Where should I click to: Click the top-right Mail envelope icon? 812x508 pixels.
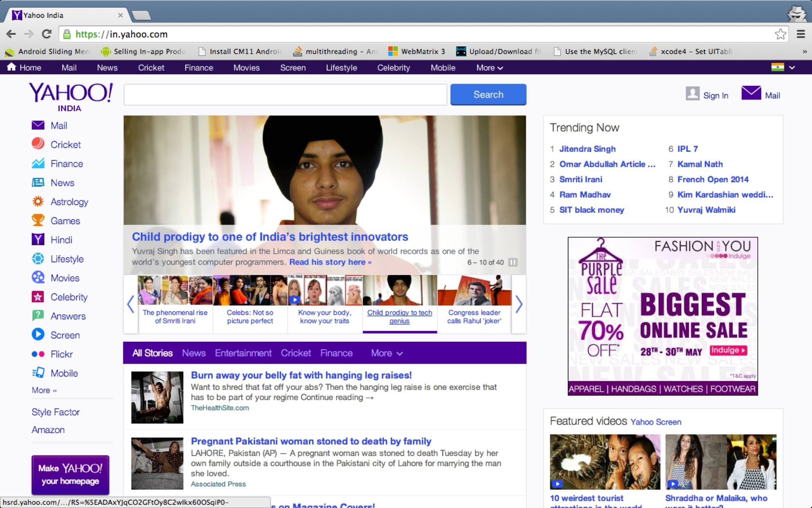click(x=751, y=93)
